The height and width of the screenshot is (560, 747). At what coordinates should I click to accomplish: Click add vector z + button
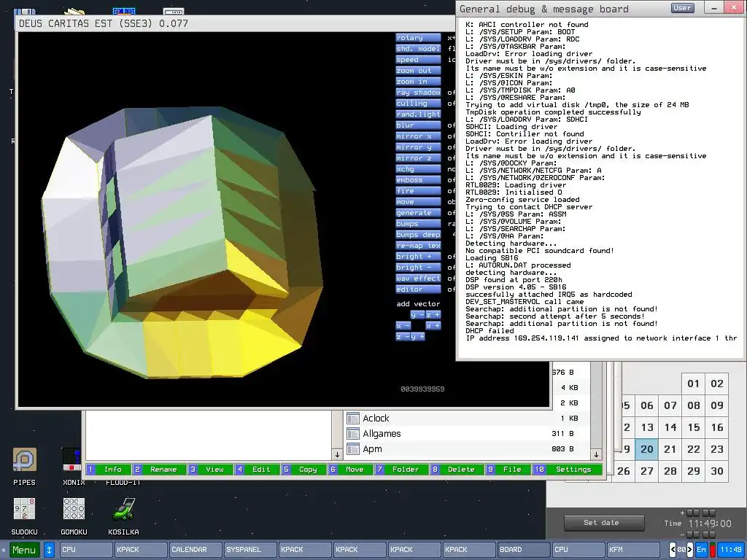pos(433,315)
